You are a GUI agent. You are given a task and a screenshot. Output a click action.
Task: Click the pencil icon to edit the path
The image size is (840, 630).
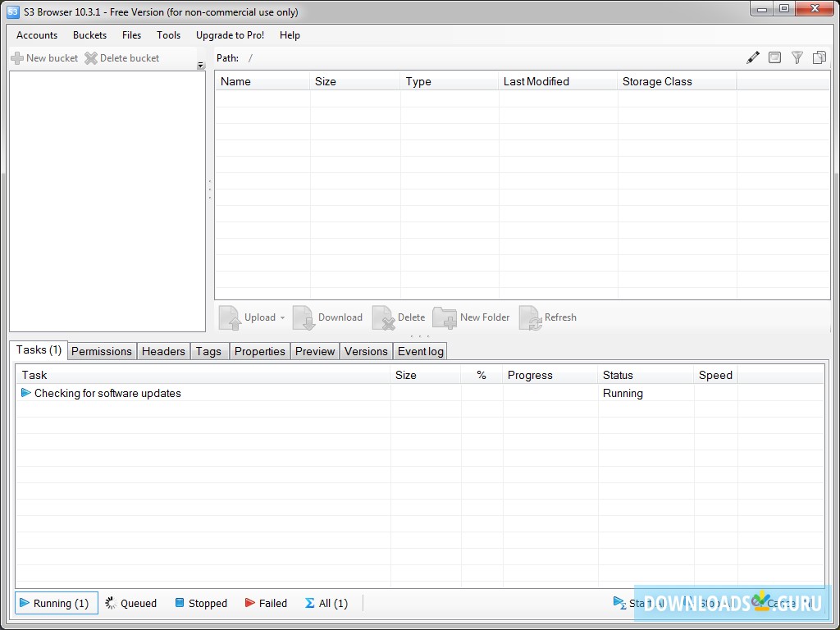pyautogui.click(x=752, y=57)
